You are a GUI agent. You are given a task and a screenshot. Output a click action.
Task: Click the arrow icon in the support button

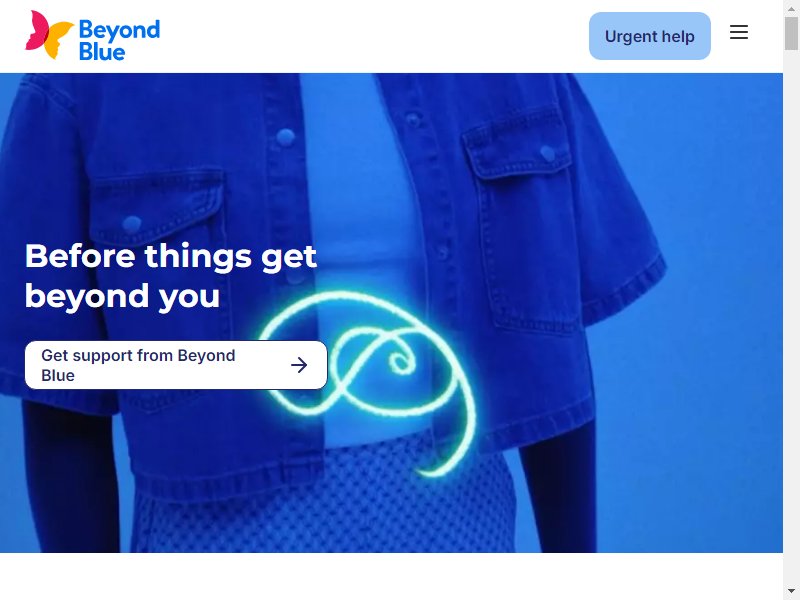point(299,365)
